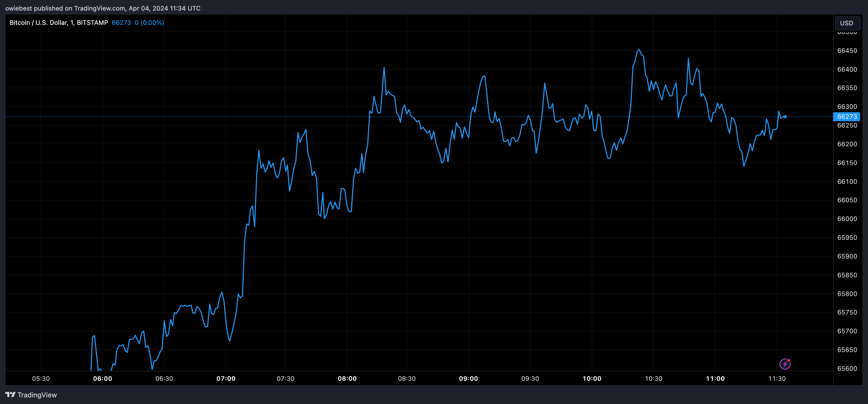Viewport: 868px width, 404px height.
Task: Click the 66400 price axis label
Action: (x=847, y=69)
